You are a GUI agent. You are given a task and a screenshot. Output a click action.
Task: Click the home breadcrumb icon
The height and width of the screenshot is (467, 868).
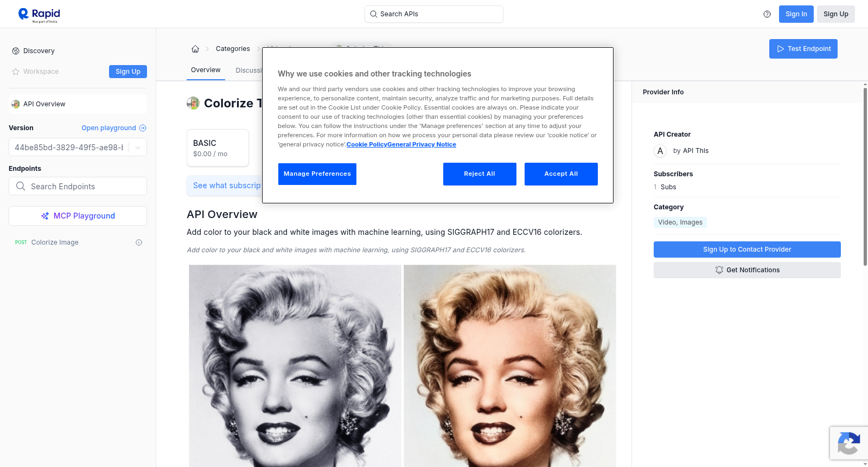coord(195,49)
